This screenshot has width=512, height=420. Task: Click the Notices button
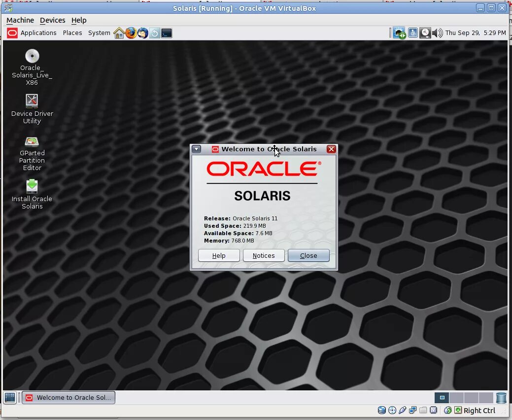pyautogui.click(x=264, y=255)
